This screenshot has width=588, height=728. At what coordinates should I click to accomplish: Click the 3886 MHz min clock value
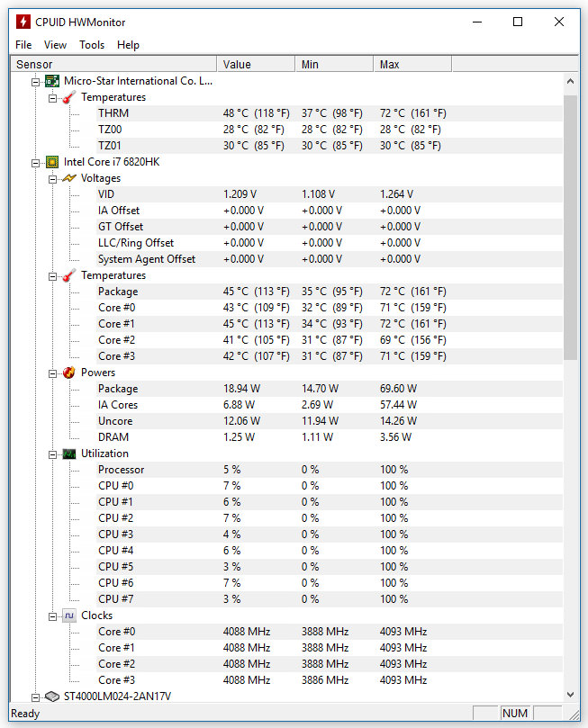coord(325,680)
